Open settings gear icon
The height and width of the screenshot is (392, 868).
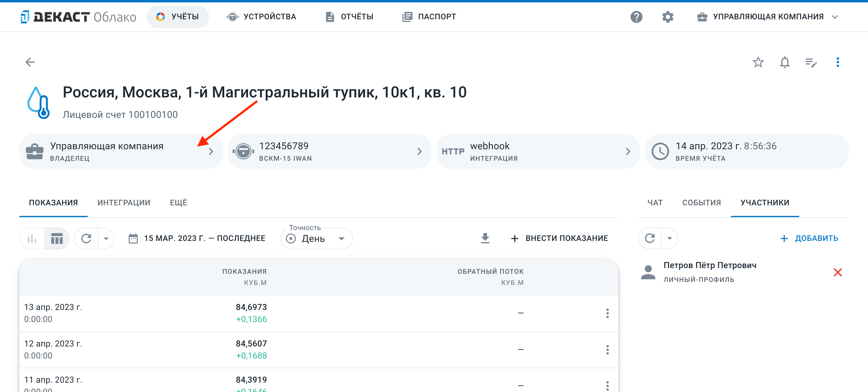pyautogui.click(x=668, y=17)
